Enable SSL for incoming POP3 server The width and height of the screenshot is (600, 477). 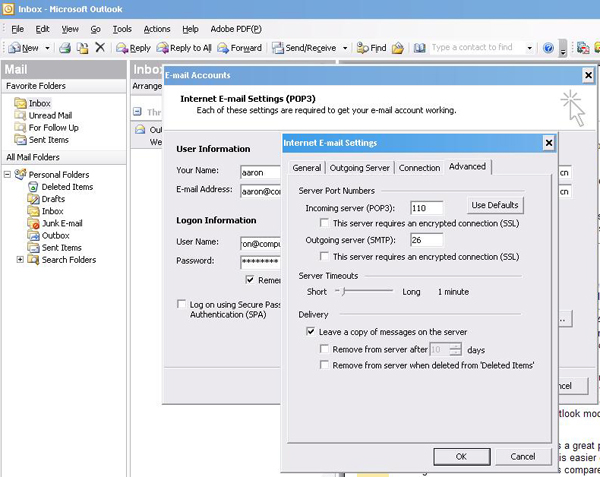(324, 223)
